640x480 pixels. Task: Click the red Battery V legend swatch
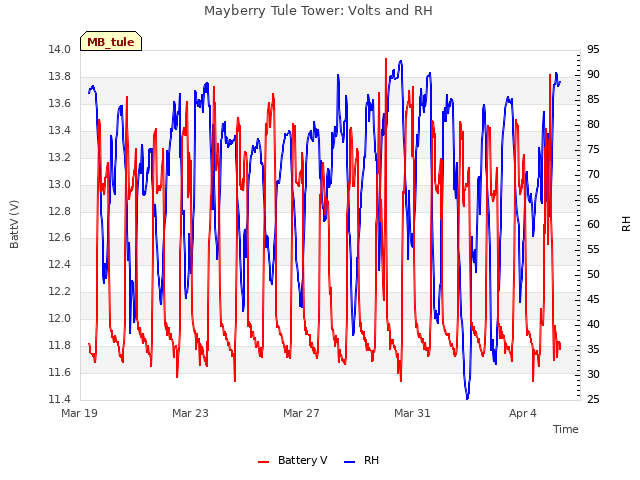pos(264,462)
